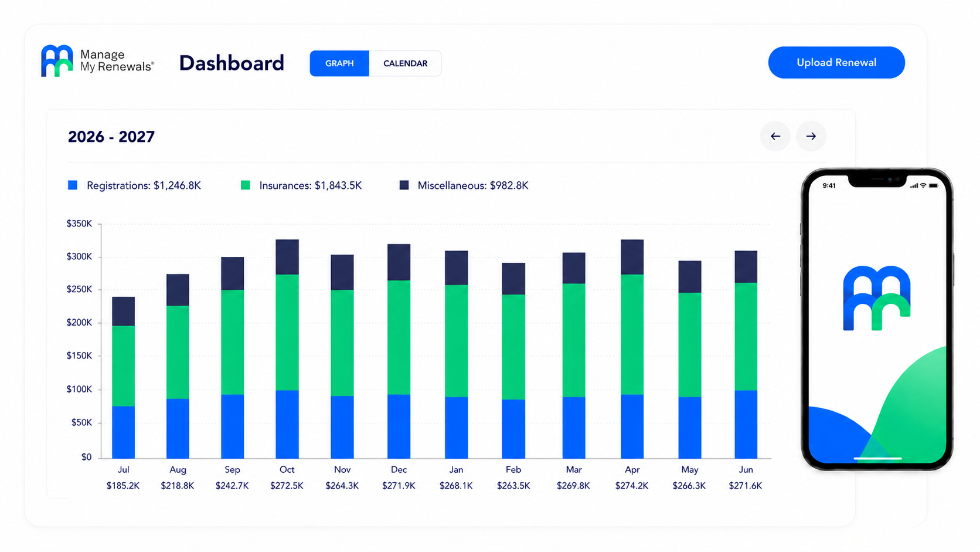Click the Jun stacked bar
The width and height of the screenshot is (980, 552).
pyautogui.click(x=746, y=355)
